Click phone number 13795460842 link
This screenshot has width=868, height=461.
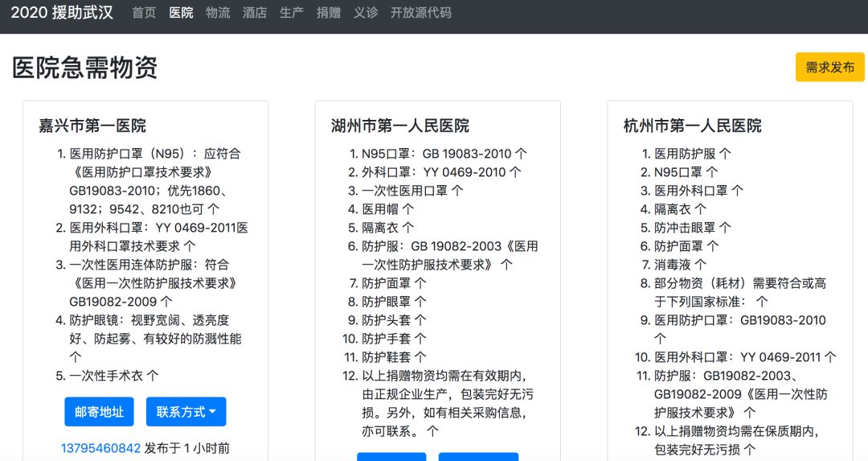pos(100,448)
